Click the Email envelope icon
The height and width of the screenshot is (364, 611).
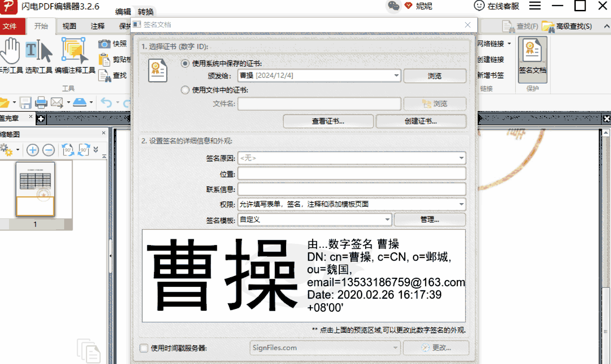57,103
